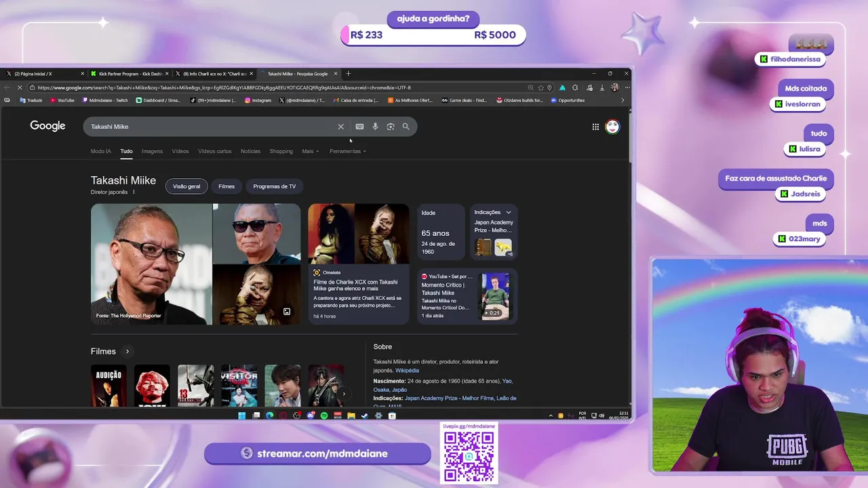
Task: Show next films in carousel
Action: coord(344,393)
